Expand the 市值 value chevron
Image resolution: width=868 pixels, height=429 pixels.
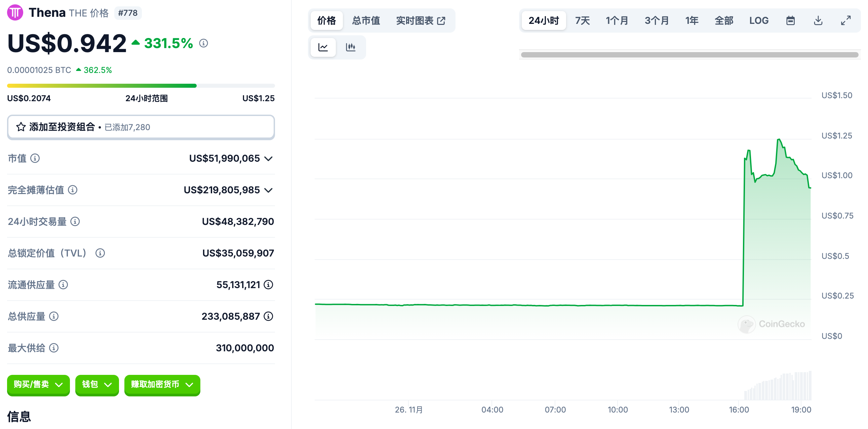coord(268,159)
